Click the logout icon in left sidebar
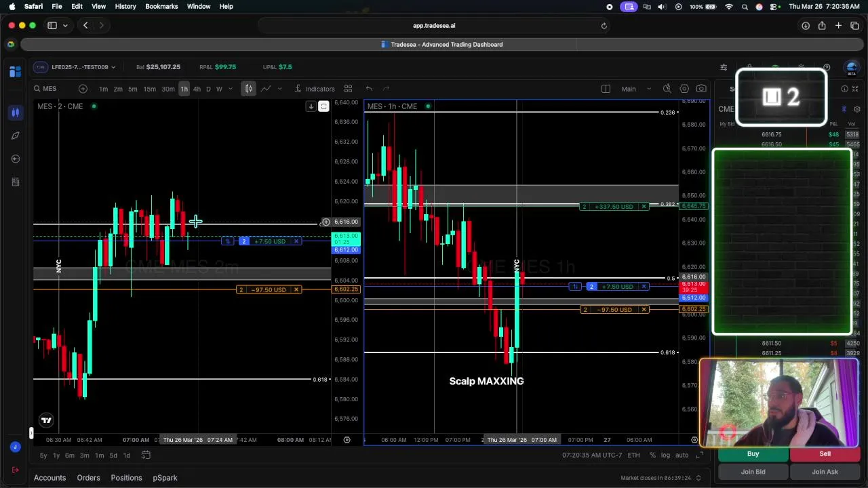868x488 pixels. click(x=15, y=470)
